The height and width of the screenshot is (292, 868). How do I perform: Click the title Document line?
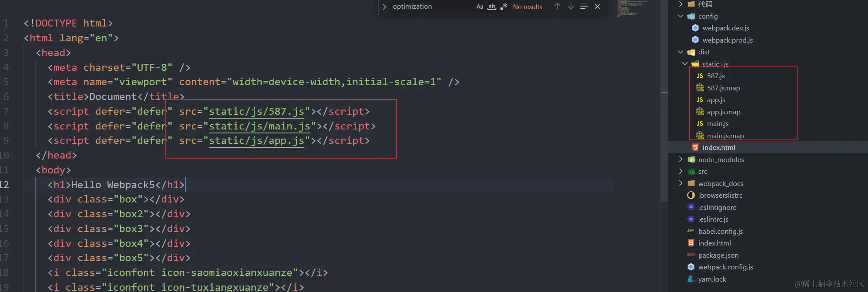(116, 96)
